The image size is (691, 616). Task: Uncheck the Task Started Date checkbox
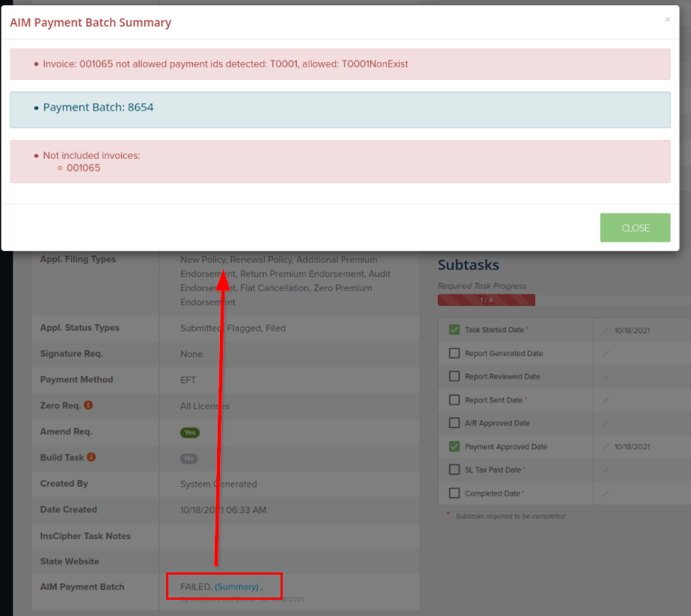[454, 330]
